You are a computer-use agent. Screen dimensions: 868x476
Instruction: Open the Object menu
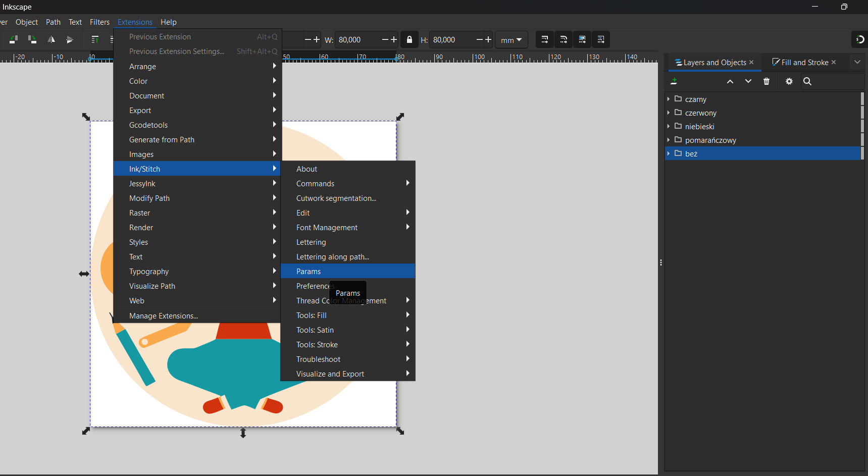[27, 22]
